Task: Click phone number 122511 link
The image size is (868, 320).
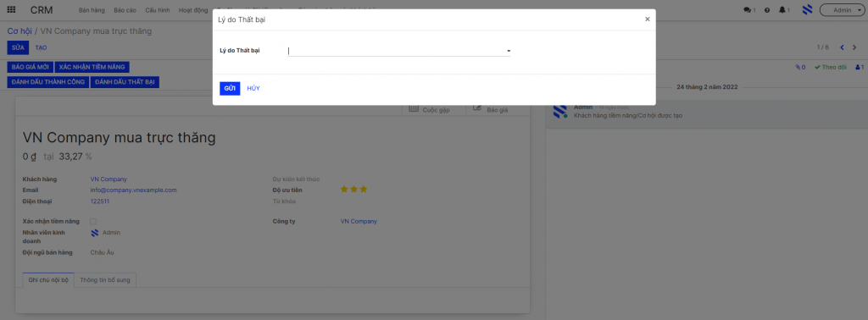Action: pyautogui.click(x=100, y=201)
